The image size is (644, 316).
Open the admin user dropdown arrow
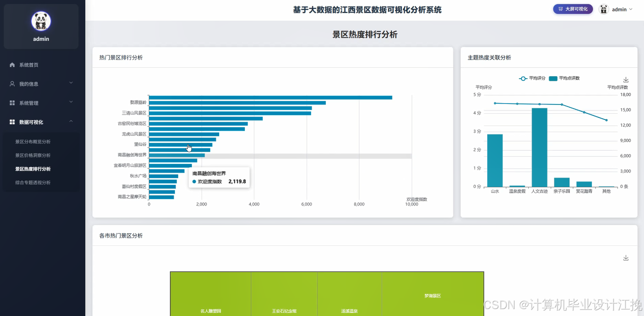(631, 9)
